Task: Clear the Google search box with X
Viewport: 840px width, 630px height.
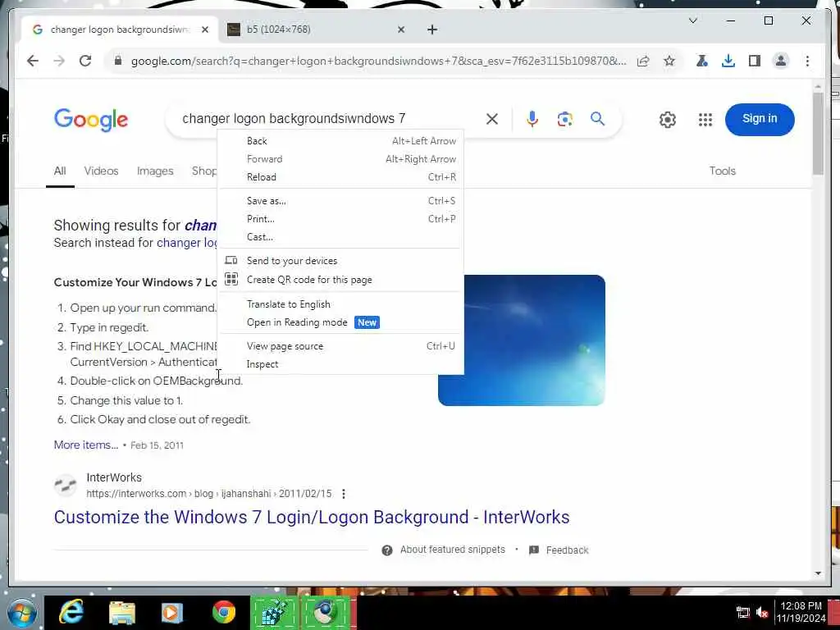Action: (492, 119)
